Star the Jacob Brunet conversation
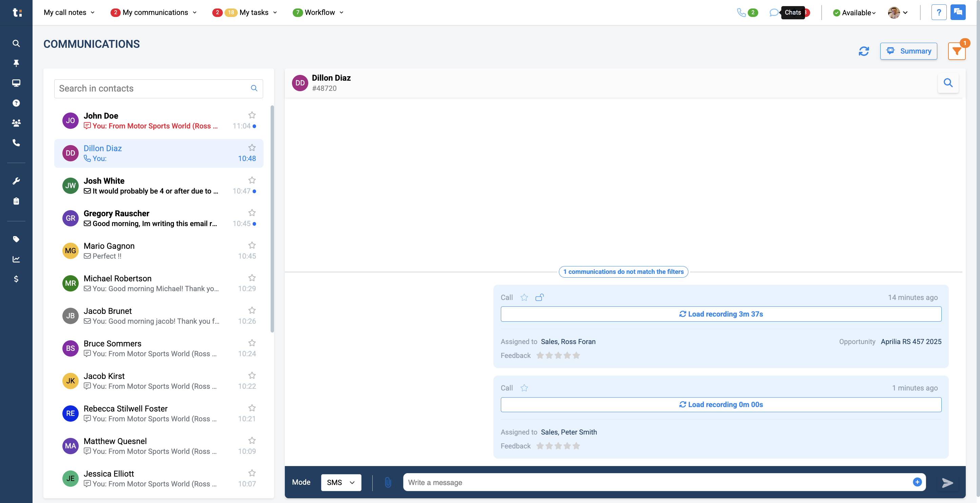Viewport: 980px width, 503px height. [252, 310]
